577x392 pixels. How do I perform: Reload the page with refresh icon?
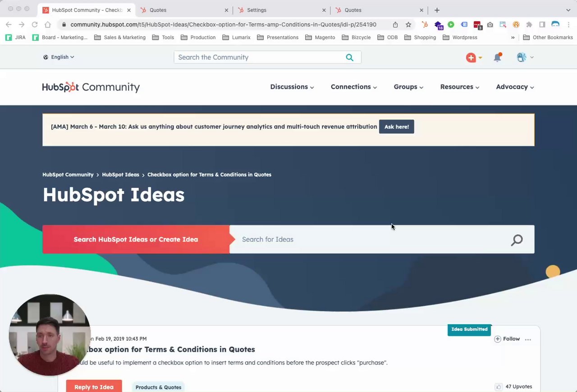[x=34, y=24]
